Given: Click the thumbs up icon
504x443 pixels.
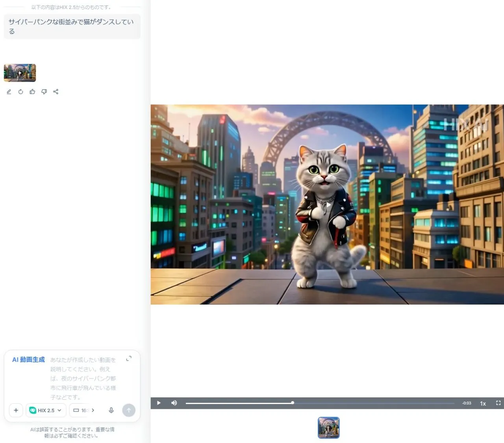Looking at the screenshot, I should click(x=32, y=92).
